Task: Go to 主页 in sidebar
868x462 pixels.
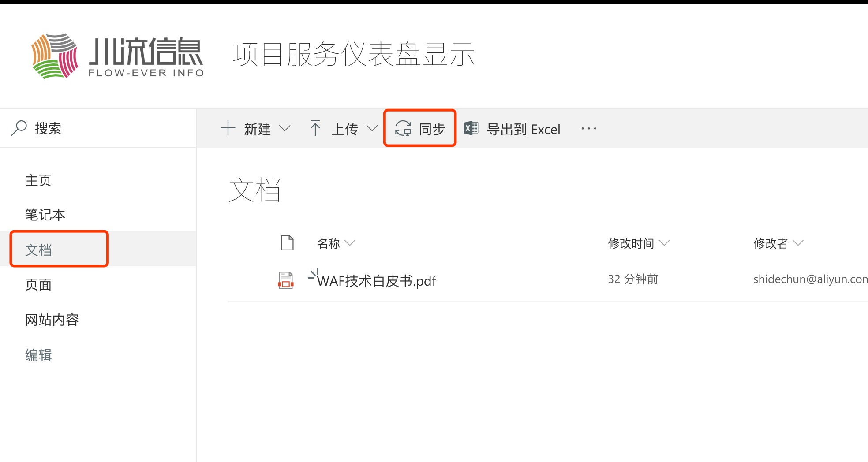Action: [x=38, y=180]
